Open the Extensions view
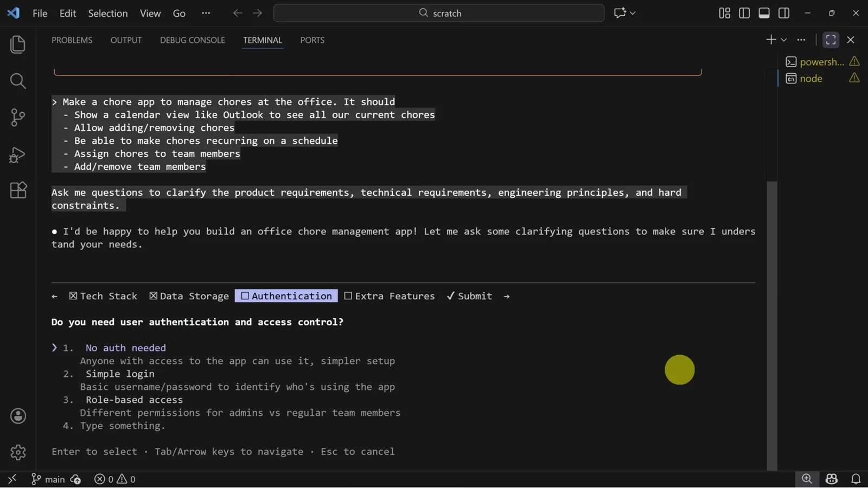The image size is (868, 488). click(18, 190)
